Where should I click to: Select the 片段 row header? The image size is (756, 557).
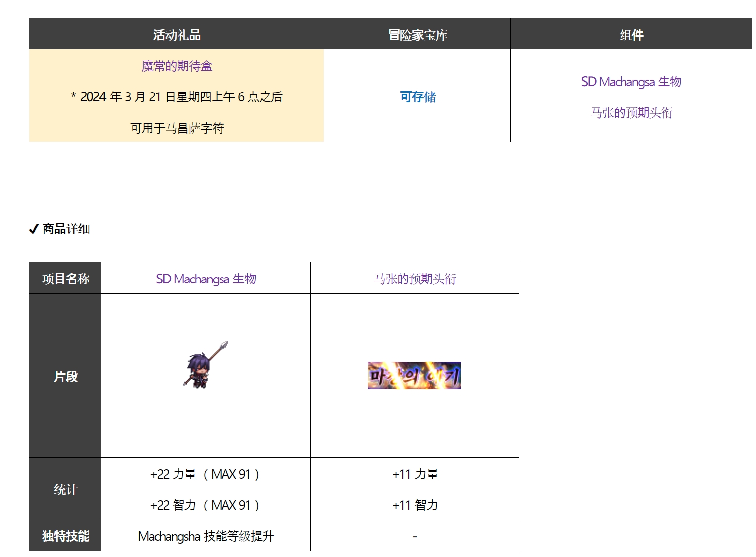pos(65,375)
